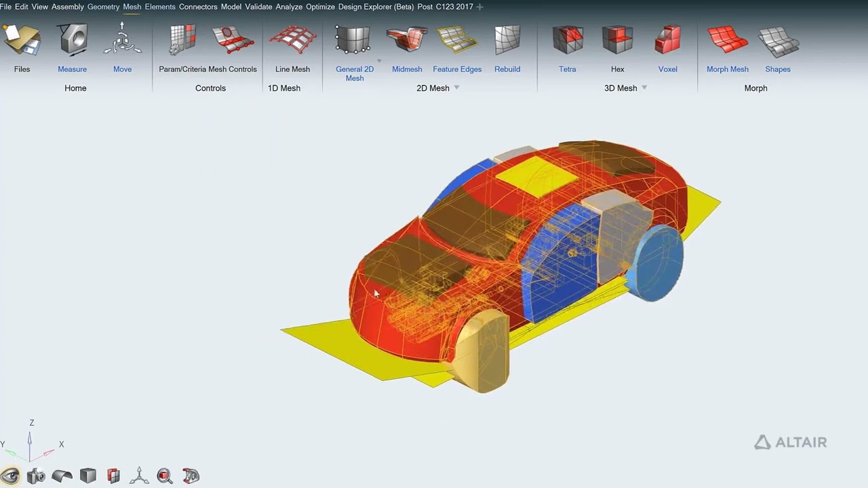This screenshot has width=868, height=488.
Task: Switch to the Elements ribbon tab
Action: 160,7
